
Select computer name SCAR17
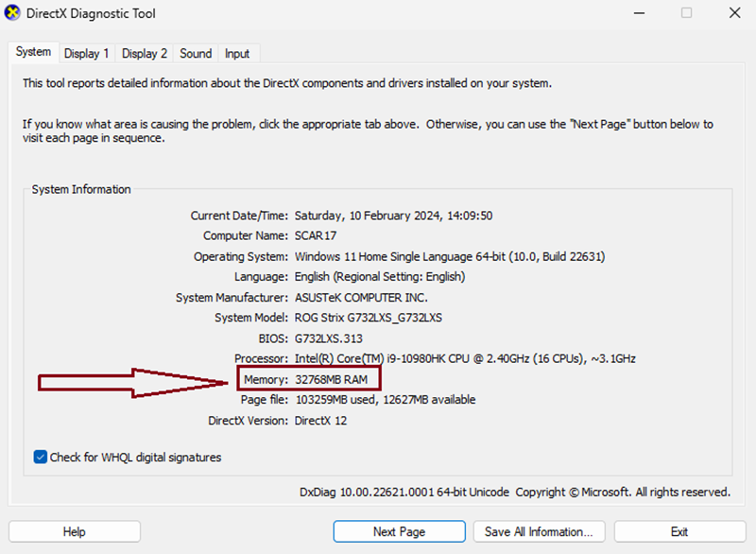[x=316, y=235]
